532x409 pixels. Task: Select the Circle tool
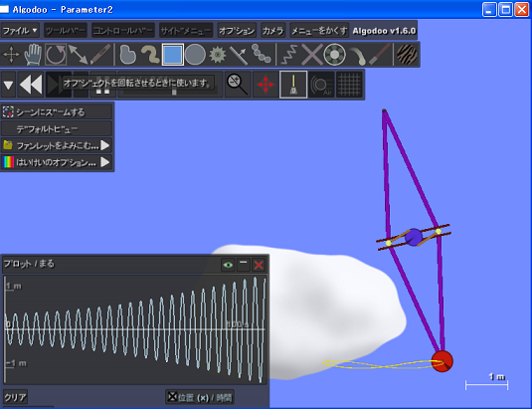tap(196, 55)
